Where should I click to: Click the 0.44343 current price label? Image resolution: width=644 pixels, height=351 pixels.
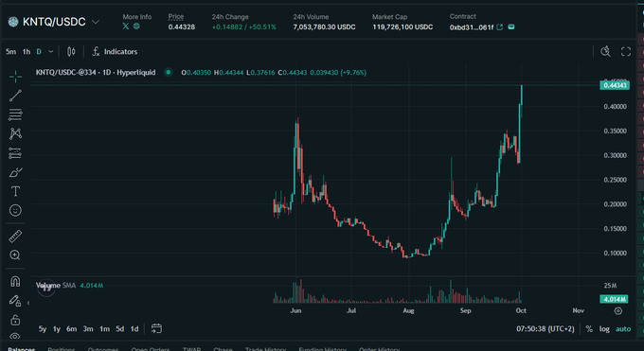615,85
